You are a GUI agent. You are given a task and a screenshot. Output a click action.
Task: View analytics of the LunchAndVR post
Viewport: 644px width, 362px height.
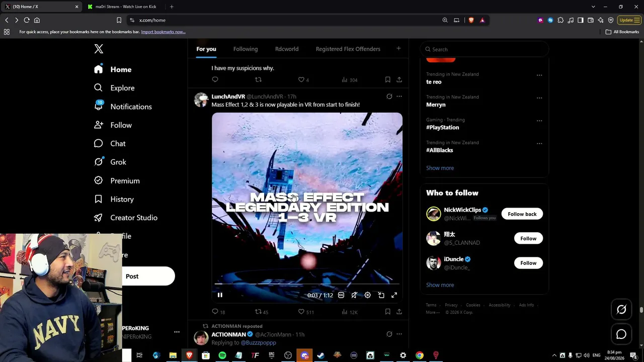coord(345,312)
